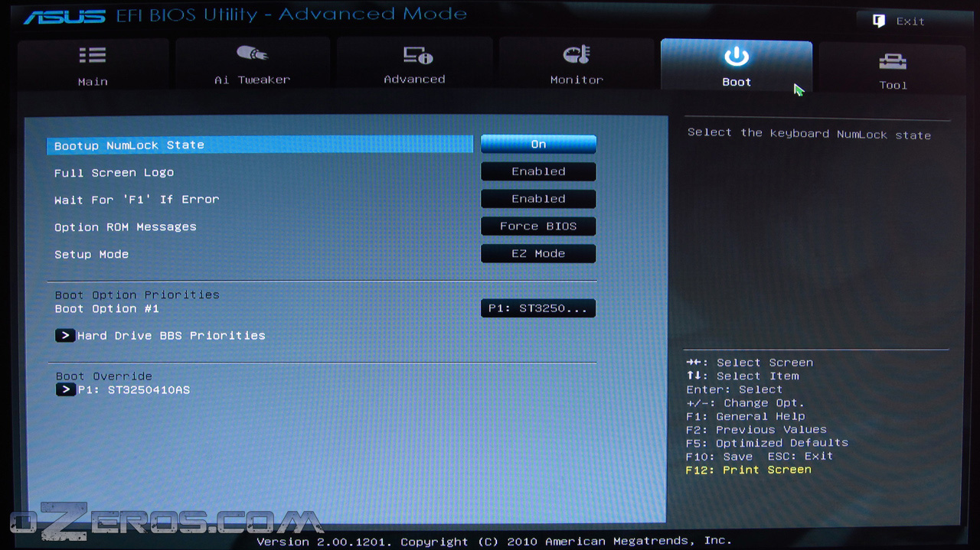Go to the Monitor tab
The image size is (980, 550).
577,64
